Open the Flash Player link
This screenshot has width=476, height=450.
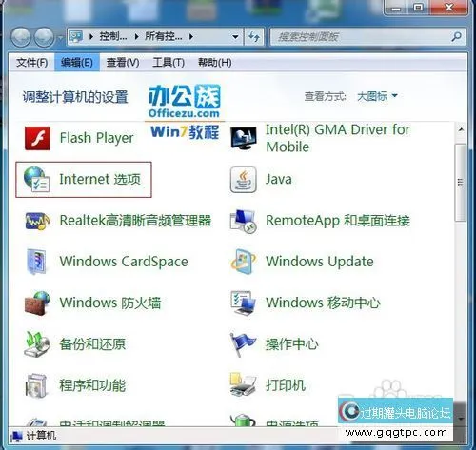[x=97, y=138]
